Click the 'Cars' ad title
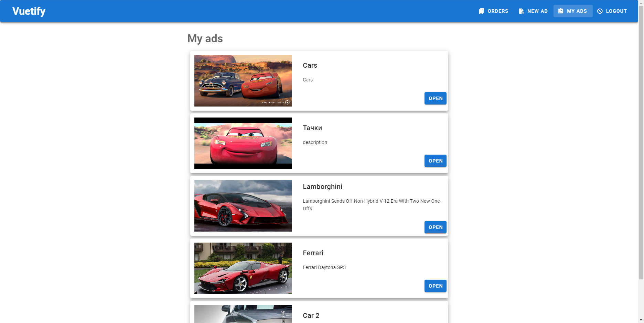 pos(310,65)
